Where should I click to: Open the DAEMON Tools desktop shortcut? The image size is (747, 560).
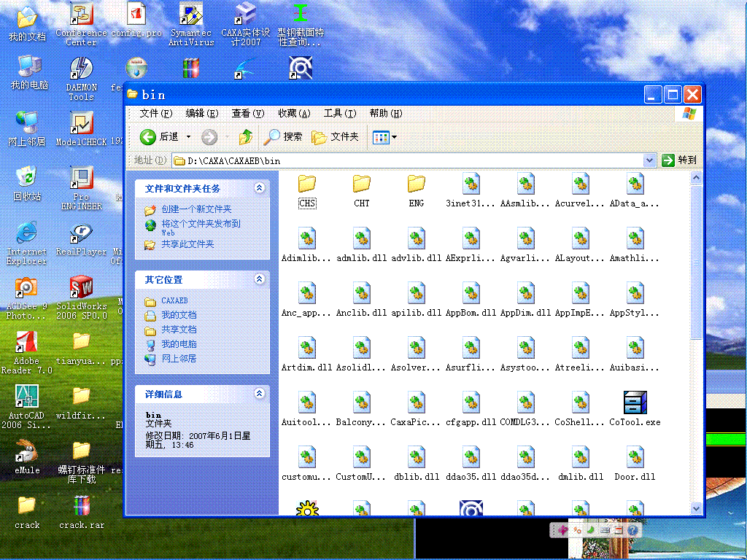point(82,79)
